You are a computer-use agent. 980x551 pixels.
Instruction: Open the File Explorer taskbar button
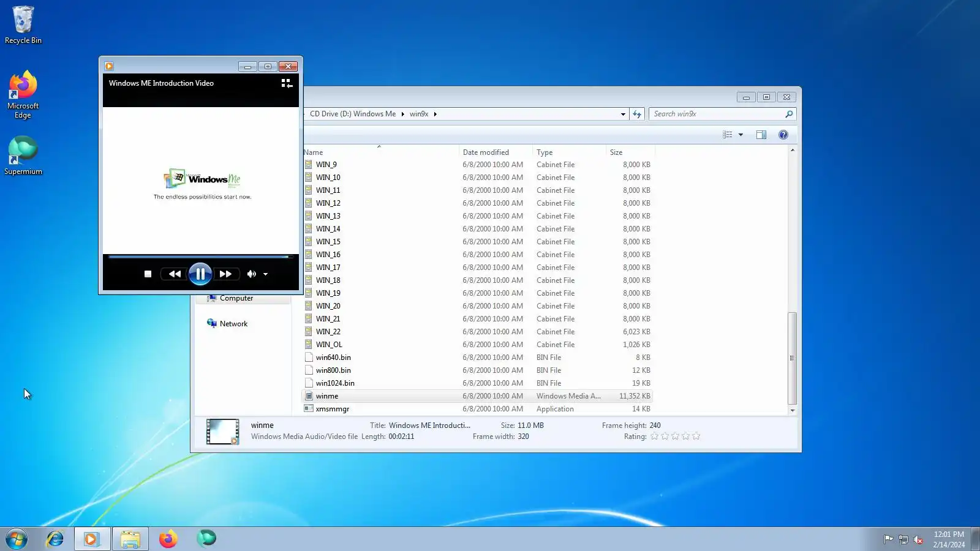tap(130, 539)
